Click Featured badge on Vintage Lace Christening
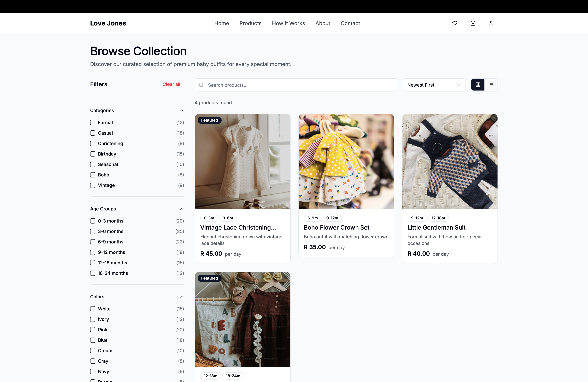 (x=210, y=120)
